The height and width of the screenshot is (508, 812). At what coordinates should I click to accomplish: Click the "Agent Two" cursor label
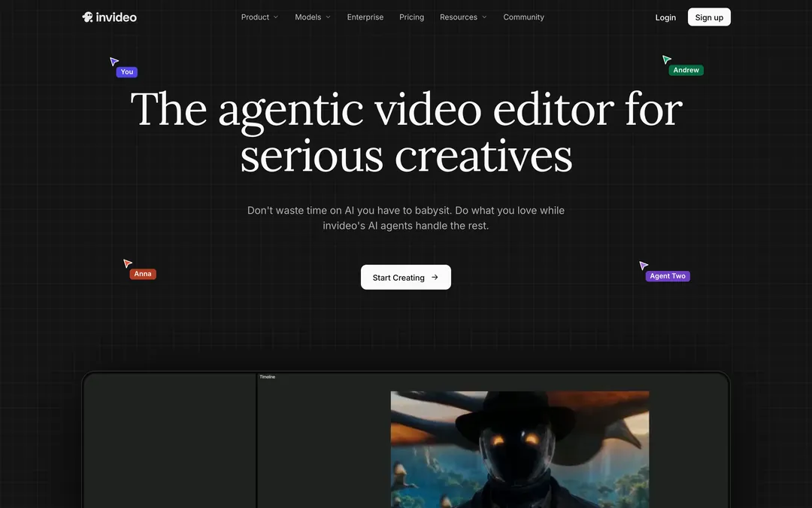pyautogui.click(x=668, y=276)
